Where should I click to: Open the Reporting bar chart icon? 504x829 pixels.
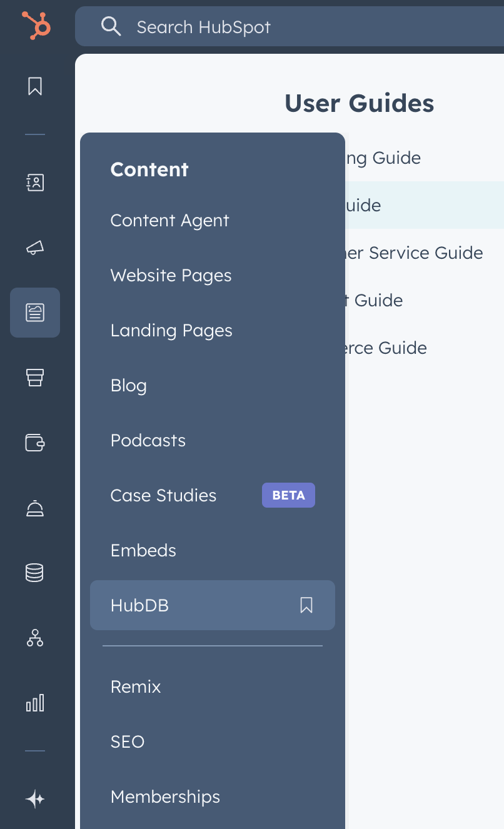click(x=34, y=703)
